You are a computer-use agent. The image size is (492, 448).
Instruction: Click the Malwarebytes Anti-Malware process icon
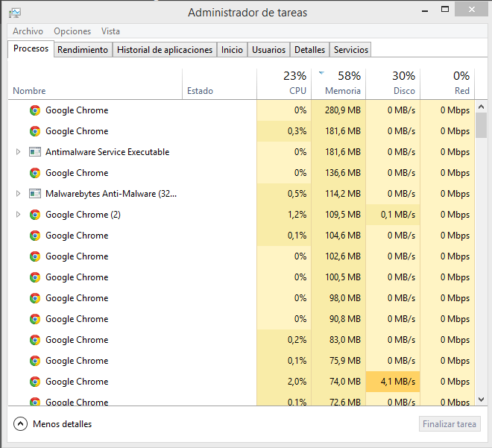(35, 194)
